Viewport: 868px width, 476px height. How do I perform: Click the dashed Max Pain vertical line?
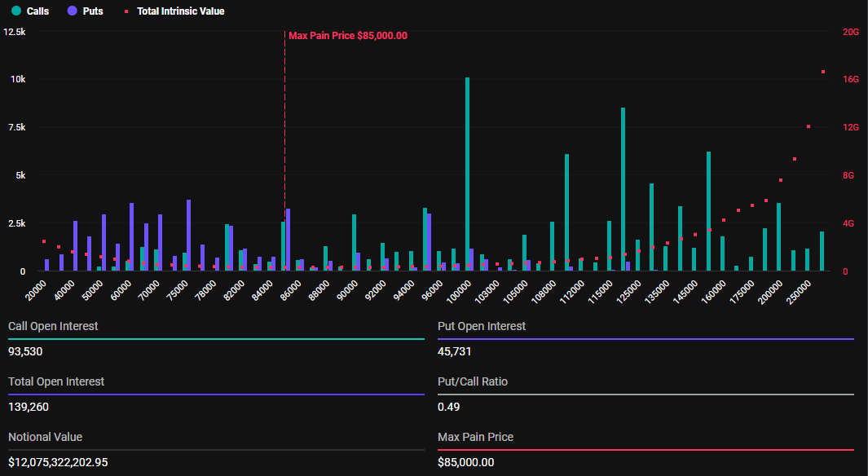284,122
